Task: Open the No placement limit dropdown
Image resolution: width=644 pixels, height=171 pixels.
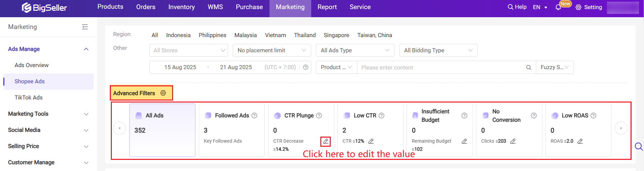Action: point(272,50)
